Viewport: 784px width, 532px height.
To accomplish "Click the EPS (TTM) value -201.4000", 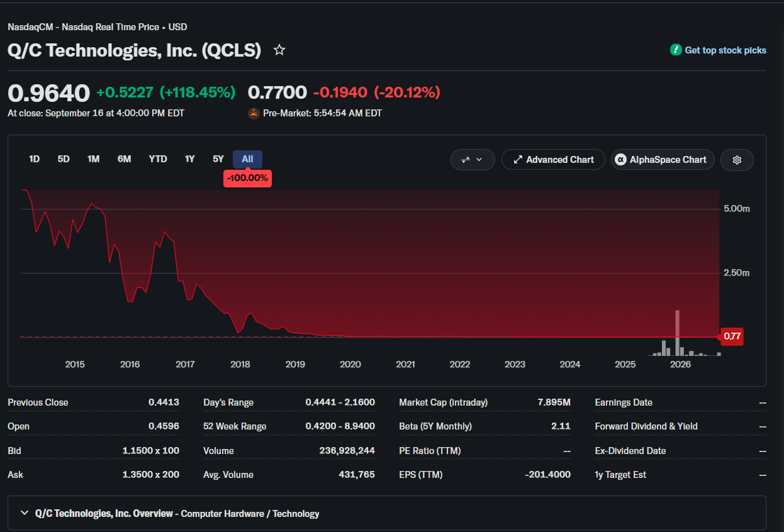I will click(547, 474).
